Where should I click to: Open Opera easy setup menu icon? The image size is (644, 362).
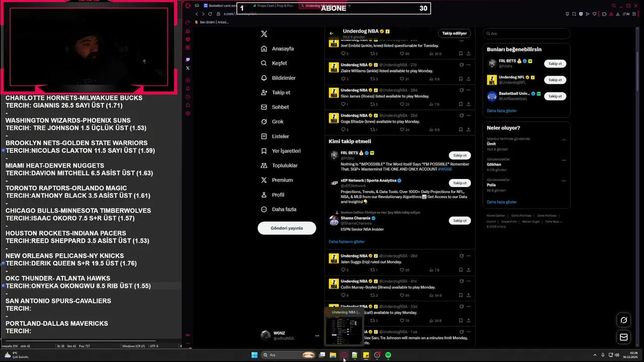pyautogui.click(x=634, y=14)
